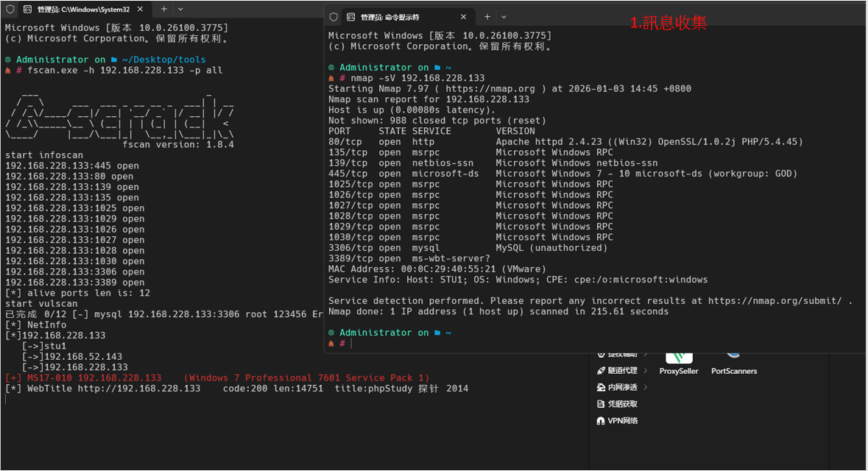Click the fscan version: 1.8.4 text
This screenshot has width=868, height=471.
point(177,144)
